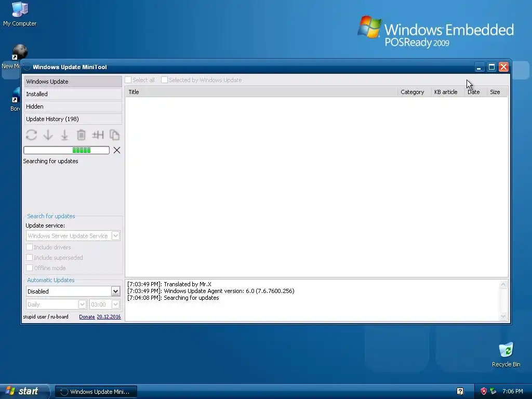Click the security shield tray icon
The height and width of the screenshot is (399, 532).
coord(484,391)
